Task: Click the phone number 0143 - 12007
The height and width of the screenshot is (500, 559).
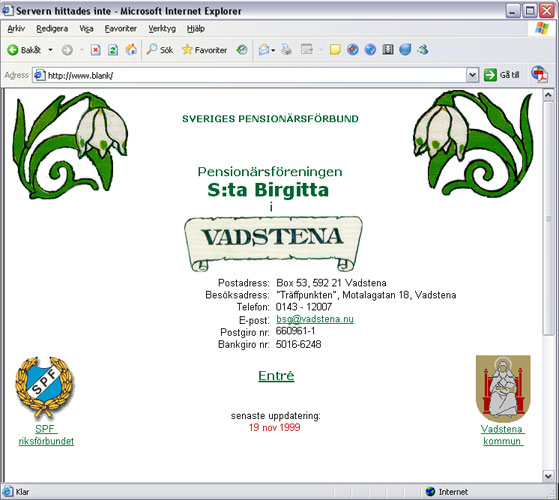Action: [x=304, y=307]
